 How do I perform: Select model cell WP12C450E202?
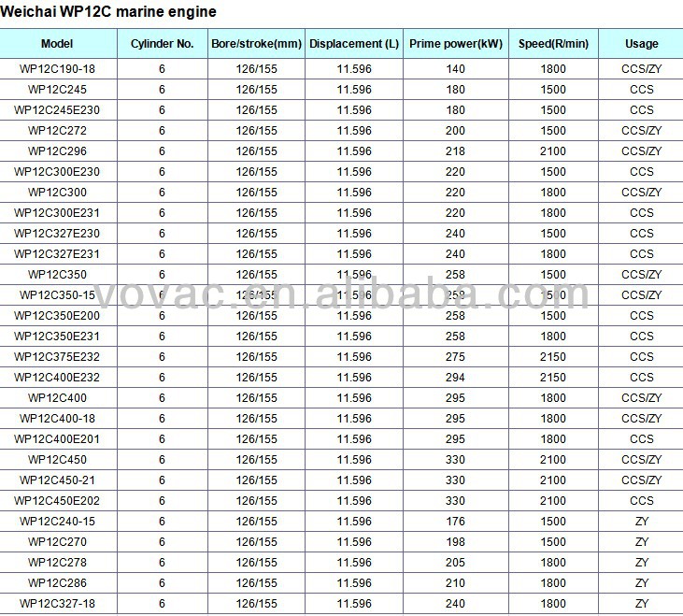point(57,500)
